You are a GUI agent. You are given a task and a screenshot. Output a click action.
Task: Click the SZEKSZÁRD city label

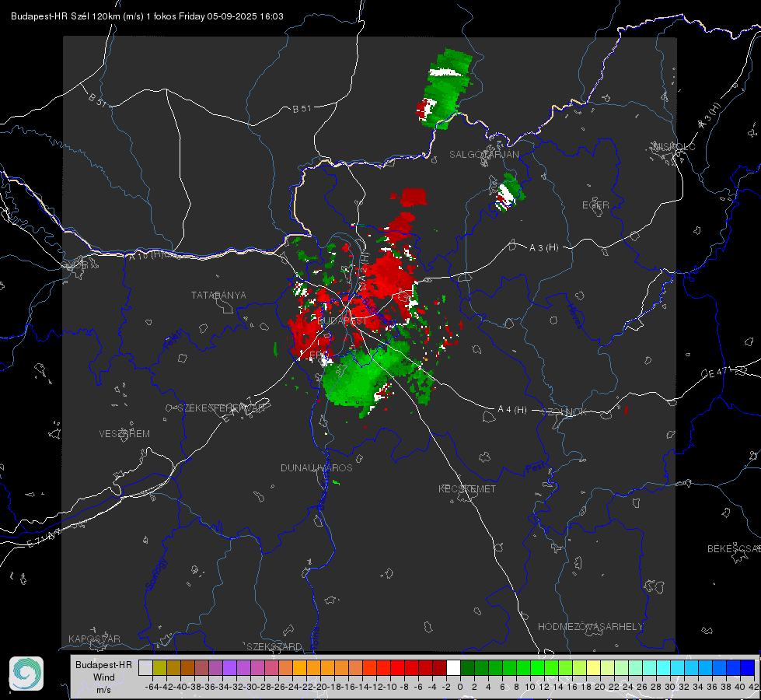(x=274, y=646)
